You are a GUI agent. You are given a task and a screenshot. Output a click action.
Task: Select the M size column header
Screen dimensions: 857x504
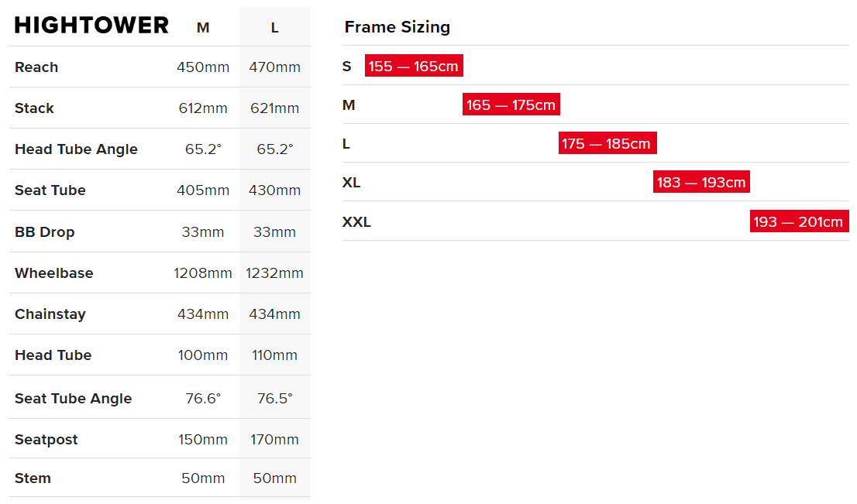[x=203, y=28]
